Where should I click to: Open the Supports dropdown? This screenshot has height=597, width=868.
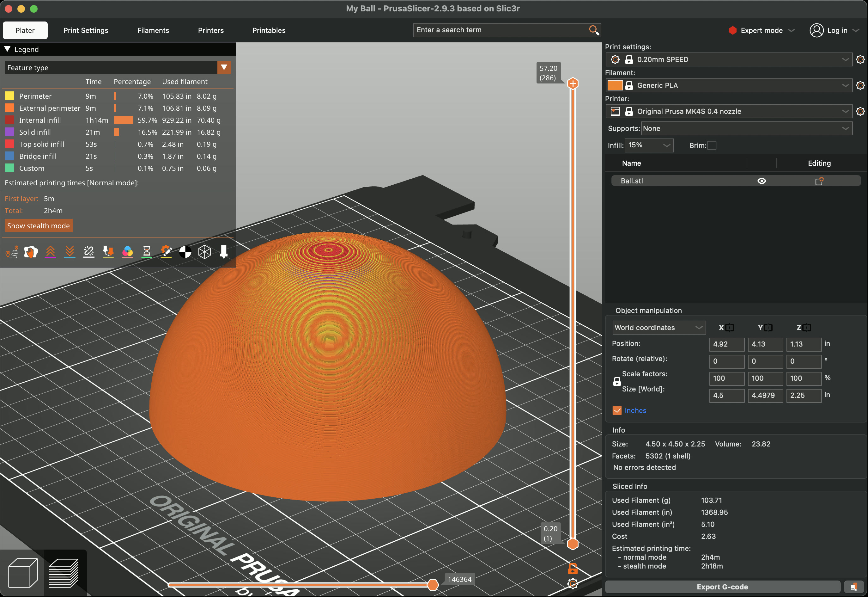pos(746,129)
